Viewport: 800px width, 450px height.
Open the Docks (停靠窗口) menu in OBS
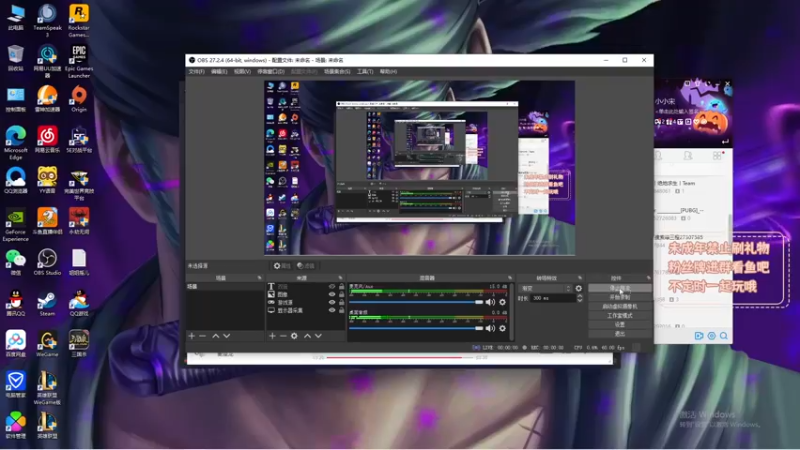tap(271, 72)
